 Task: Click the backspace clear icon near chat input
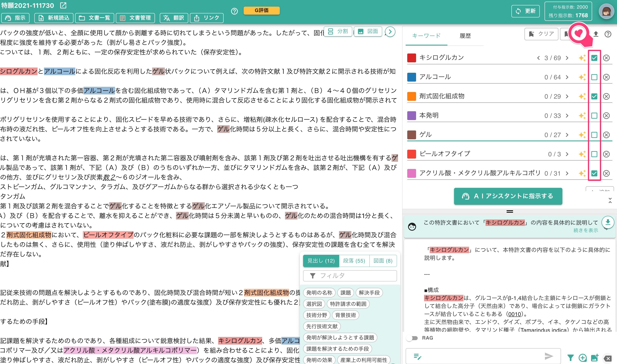pos(607,358)
